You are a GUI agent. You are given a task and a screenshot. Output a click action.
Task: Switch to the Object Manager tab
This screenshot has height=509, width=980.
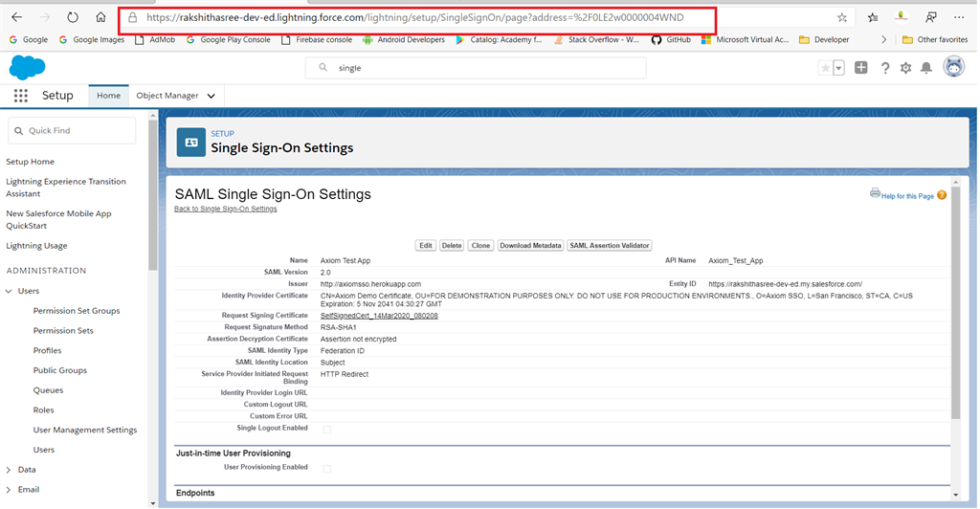tap(167, 96)
